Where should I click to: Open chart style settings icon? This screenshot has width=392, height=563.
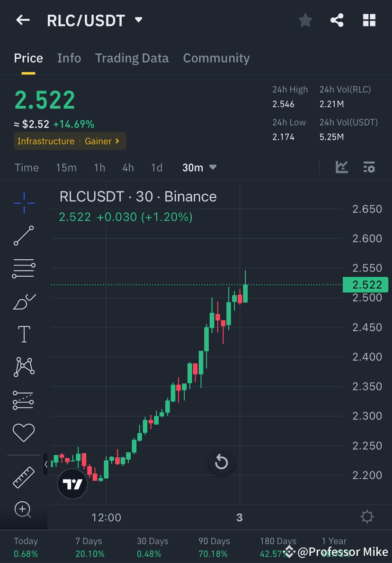[x=369, y=167]
